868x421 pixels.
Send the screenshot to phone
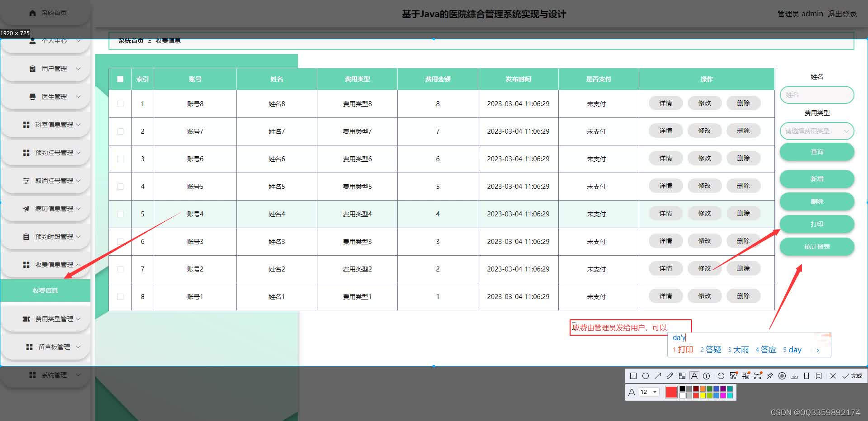pyautogui.click(x=807, y=376)
